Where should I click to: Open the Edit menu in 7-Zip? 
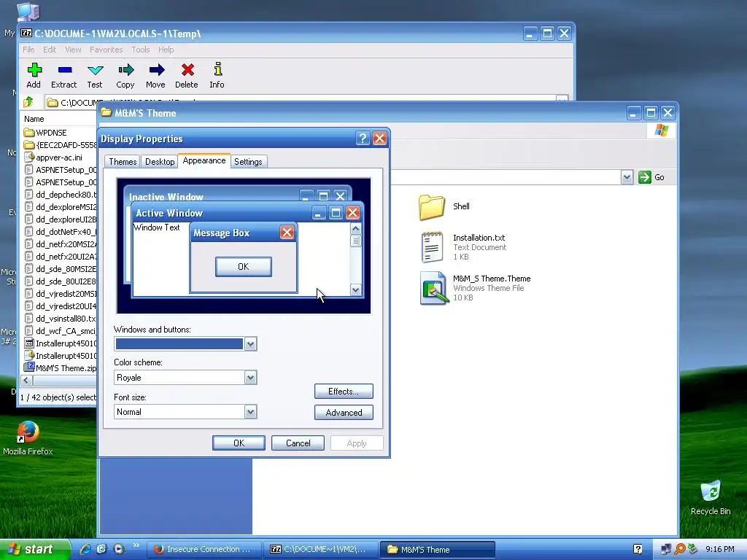tap(50, 50)
